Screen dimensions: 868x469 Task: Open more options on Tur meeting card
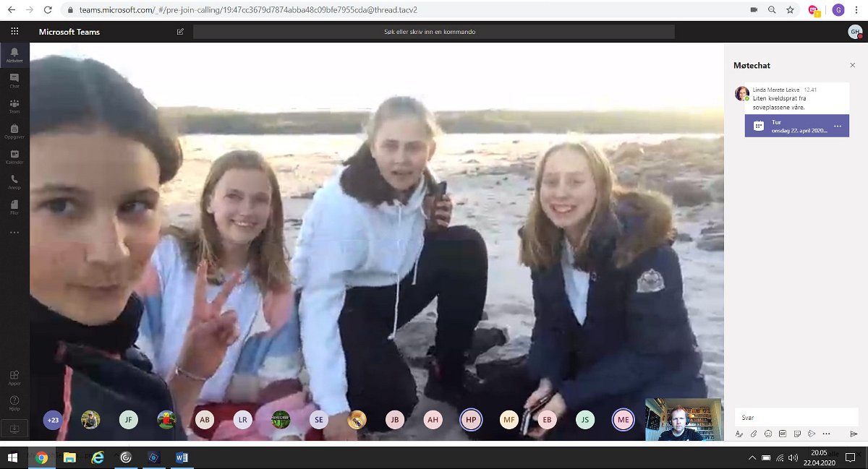(x=838, y=126)
